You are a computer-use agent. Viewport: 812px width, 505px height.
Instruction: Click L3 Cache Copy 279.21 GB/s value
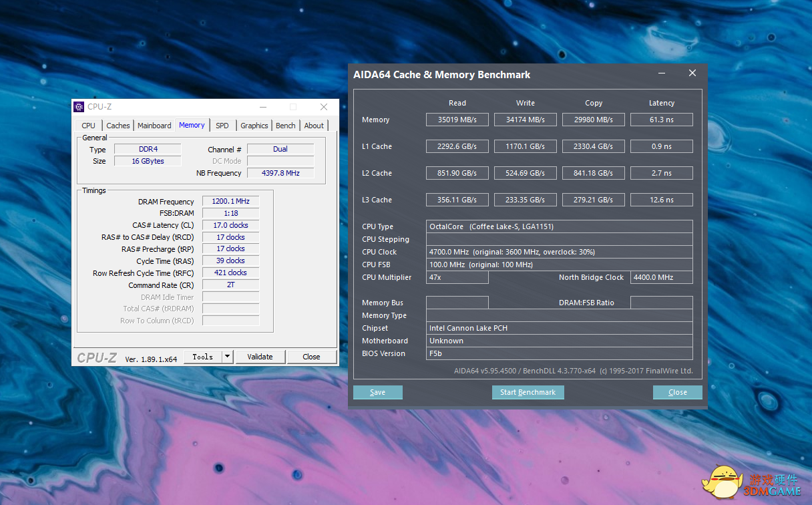[x=594, y=200]
